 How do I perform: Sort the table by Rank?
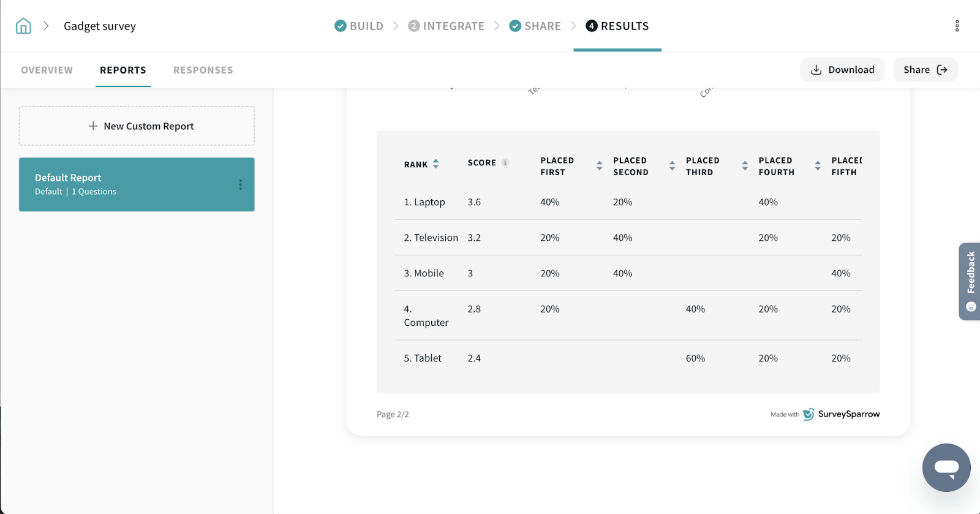[x=435, y=164]
